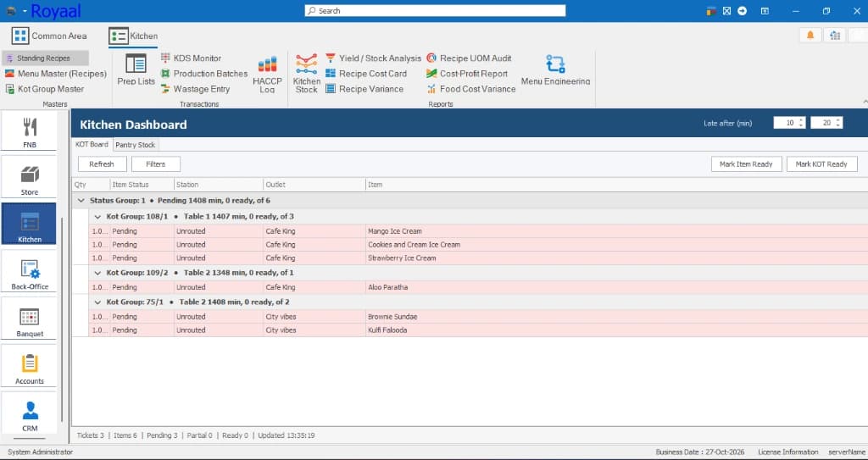The width and height of the screenshot is (868, 460).
Task: Open Filters
Action: (x=156, y=164)
